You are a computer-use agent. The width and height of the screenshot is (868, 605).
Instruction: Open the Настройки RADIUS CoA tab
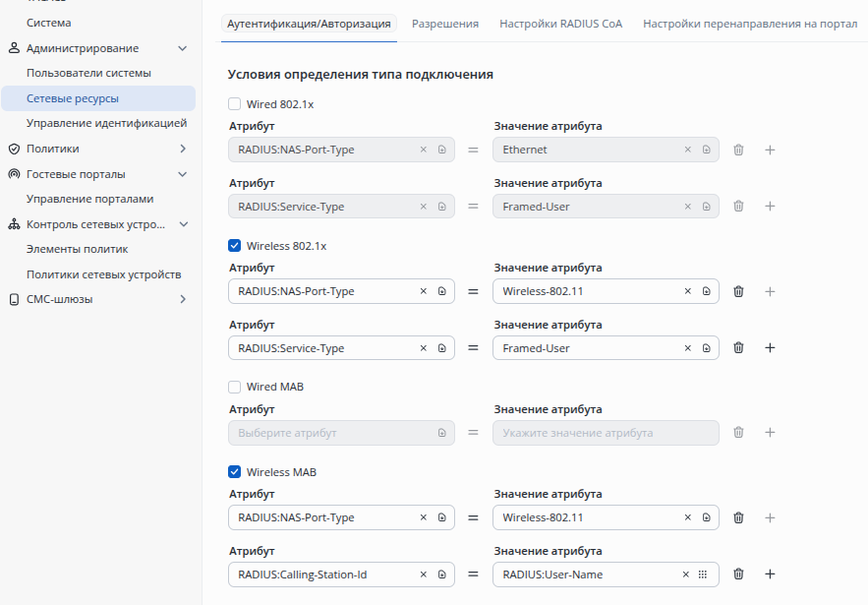point(560,24)
